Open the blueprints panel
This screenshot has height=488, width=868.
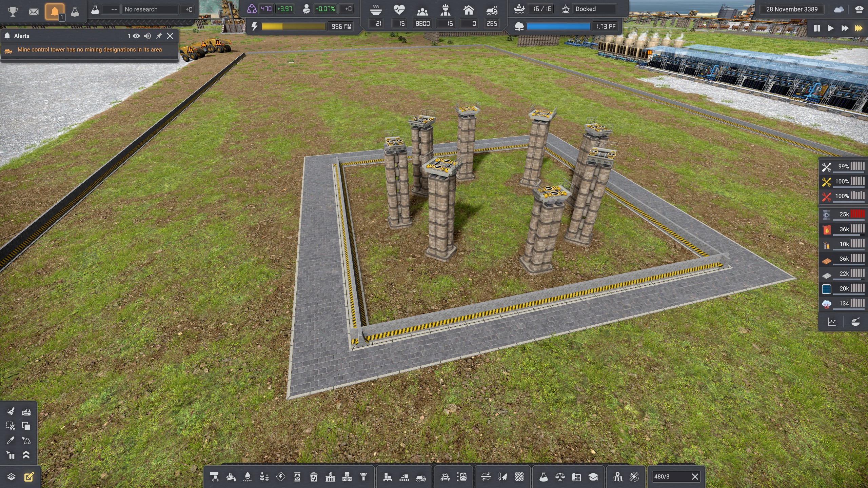point(577,477)
